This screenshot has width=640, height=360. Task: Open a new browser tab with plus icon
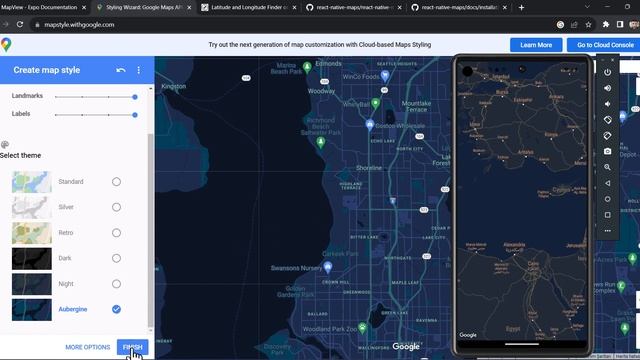(521, 7)
